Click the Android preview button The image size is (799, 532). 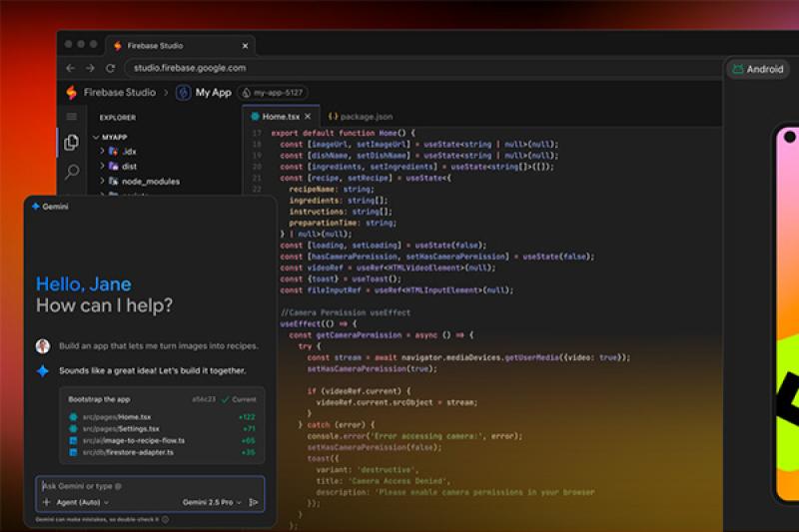[x=758, y=69]
